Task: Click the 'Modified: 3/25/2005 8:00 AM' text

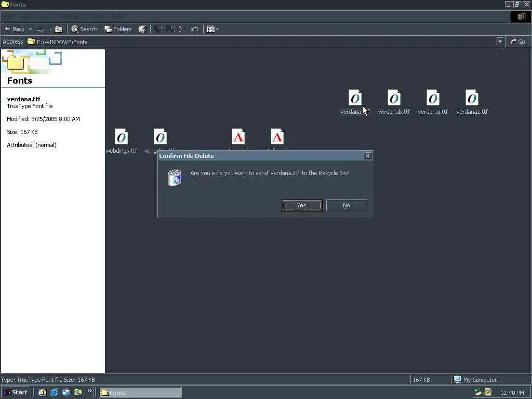Action: [x=44, y=119]
